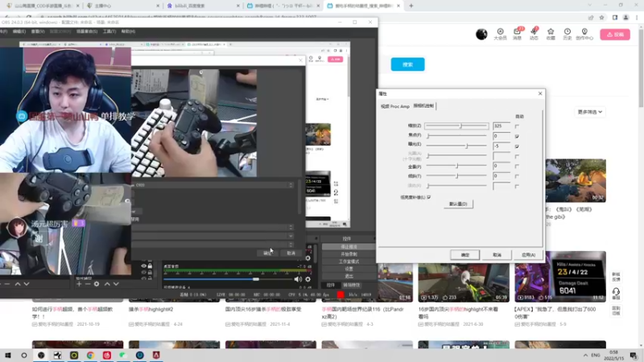Click the taskbar search circle icon

click(x=24, y=355)
